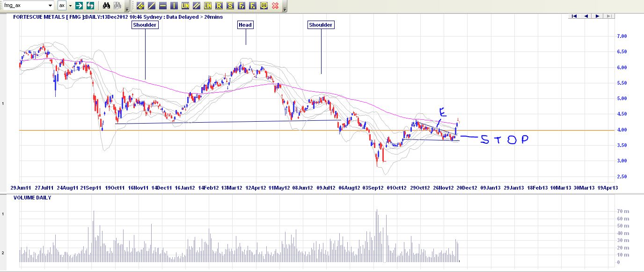Select the horizontal line tool
The width and height of the screenshot is (644, 272).
(162, 6)
